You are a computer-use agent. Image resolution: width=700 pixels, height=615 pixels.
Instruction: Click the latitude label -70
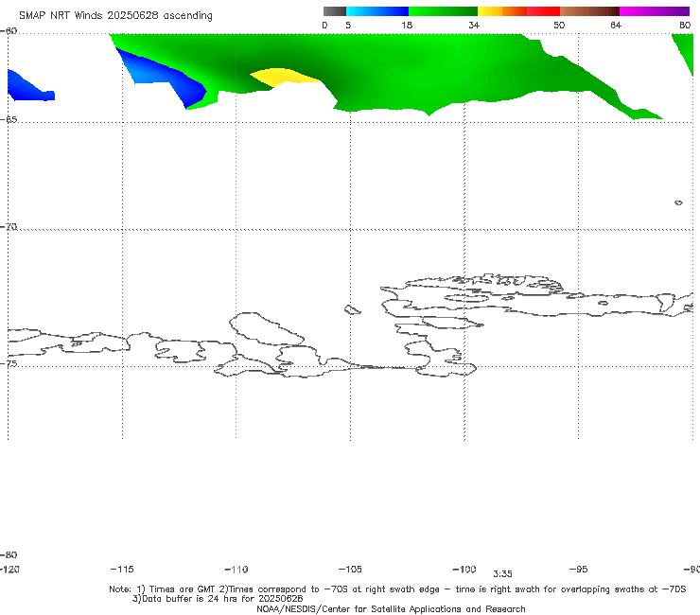click(9, 227)
